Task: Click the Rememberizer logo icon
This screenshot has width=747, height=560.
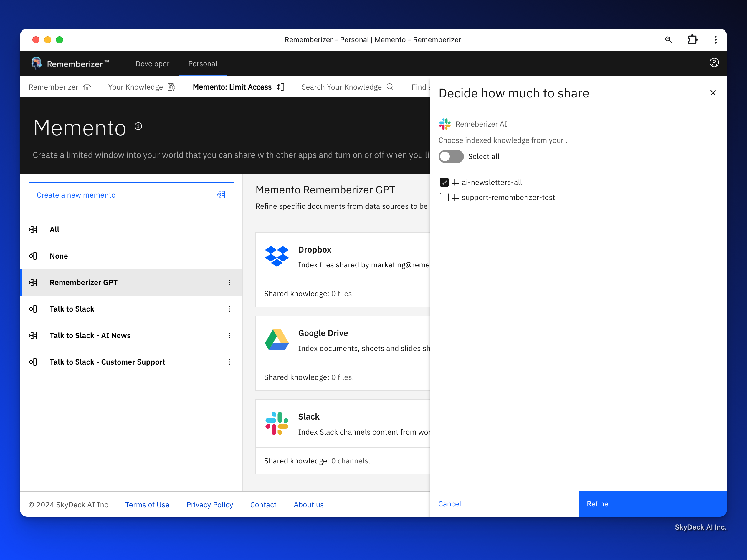Action: click(x=37, y=64)
